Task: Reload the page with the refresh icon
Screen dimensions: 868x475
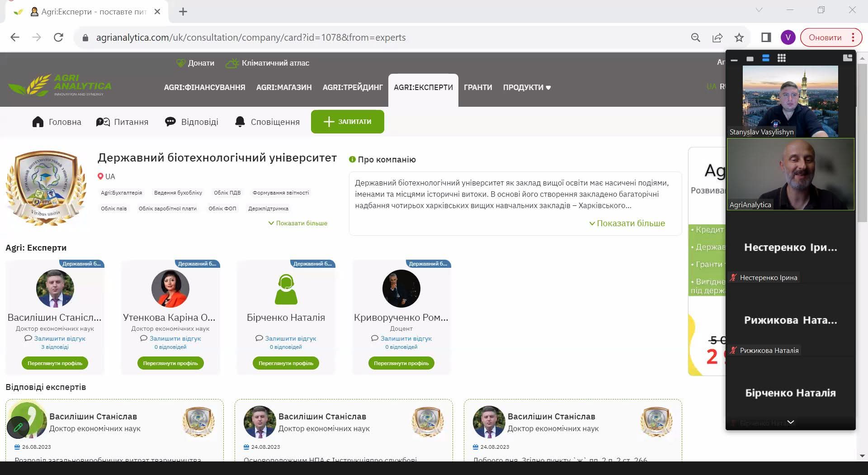Action: coord(58,38)
